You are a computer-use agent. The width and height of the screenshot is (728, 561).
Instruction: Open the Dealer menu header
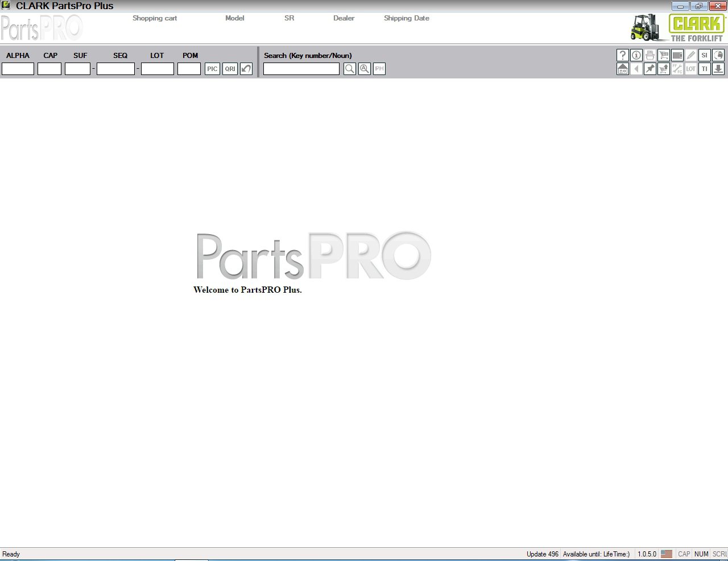point(344,18)
